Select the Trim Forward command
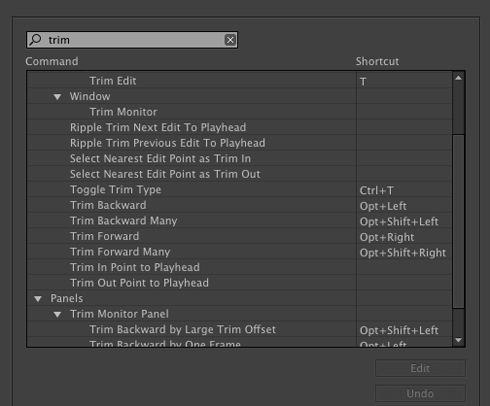The width and height of the screenshot is (490, 406). click(104, 236)
